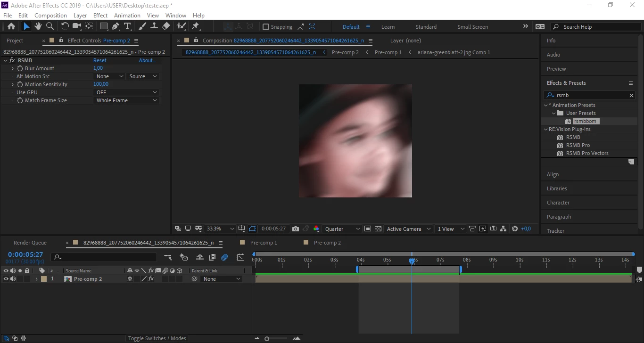Select the Pan Behind anchor point tool
This screenshot has height=343, width=644.
point(89,26)
